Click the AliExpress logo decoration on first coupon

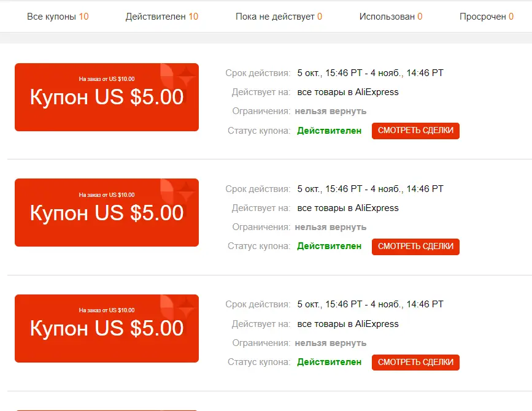[x=177, y=78]
